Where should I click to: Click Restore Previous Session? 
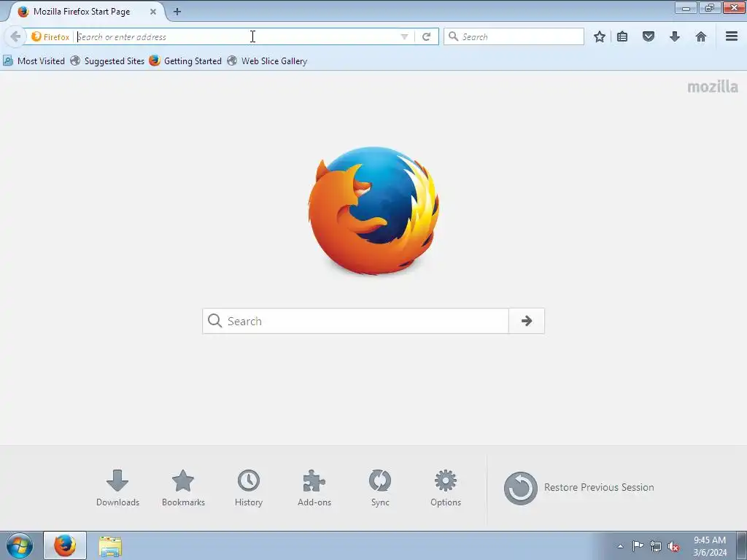[x=578, y=488]
